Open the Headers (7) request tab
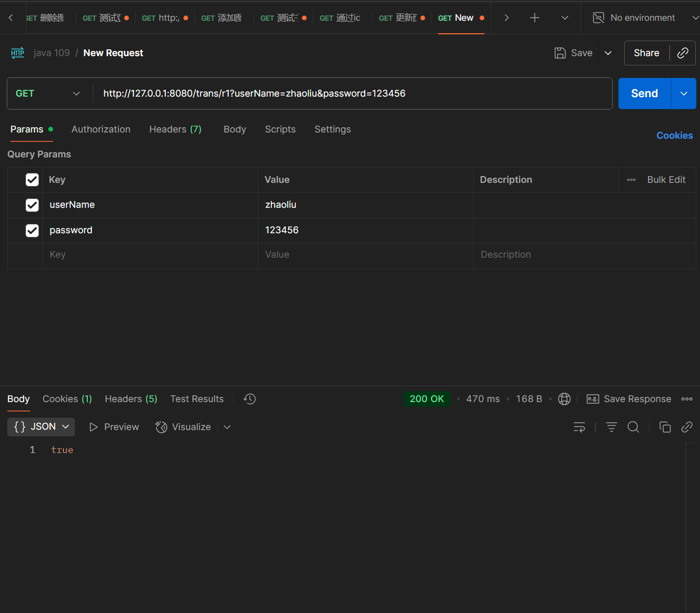Image resolution: width=700 pixels, height=613 pixels. point(175,129)
